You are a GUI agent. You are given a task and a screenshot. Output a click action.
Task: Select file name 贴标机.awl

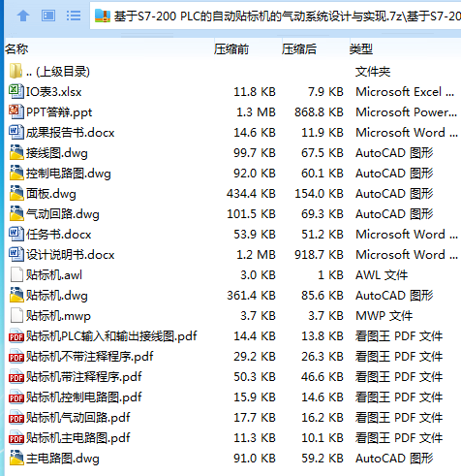coord(54,275)
